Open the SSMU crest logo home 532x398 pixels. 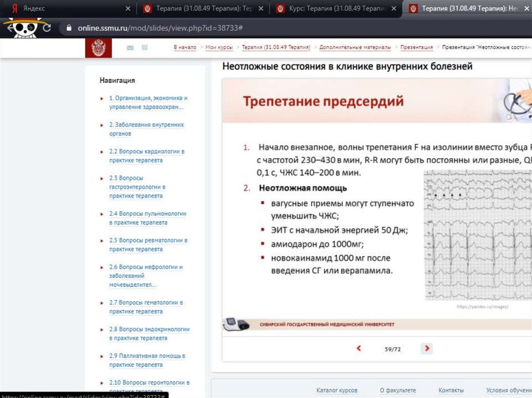[x=98, y=48]
